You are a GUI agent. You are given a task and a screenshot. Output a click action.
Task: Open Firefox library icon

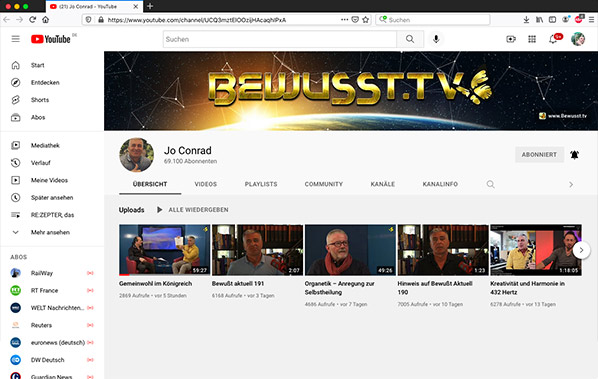[x=539, y=19]
